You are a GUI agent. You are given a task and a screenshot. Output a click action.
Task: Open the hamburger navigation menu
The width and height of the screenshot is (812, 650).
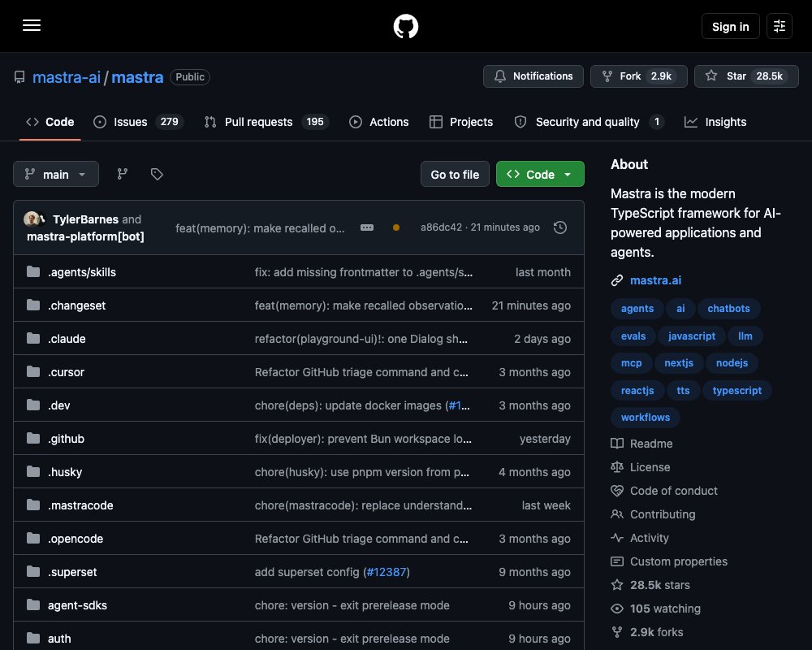click(32, 25)
